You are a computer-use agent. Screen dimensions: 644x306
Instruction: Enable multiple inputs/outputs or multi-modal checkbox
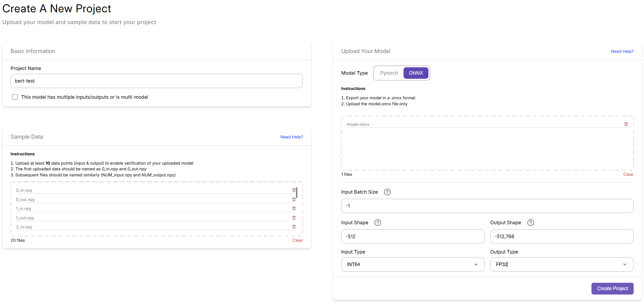15,97
